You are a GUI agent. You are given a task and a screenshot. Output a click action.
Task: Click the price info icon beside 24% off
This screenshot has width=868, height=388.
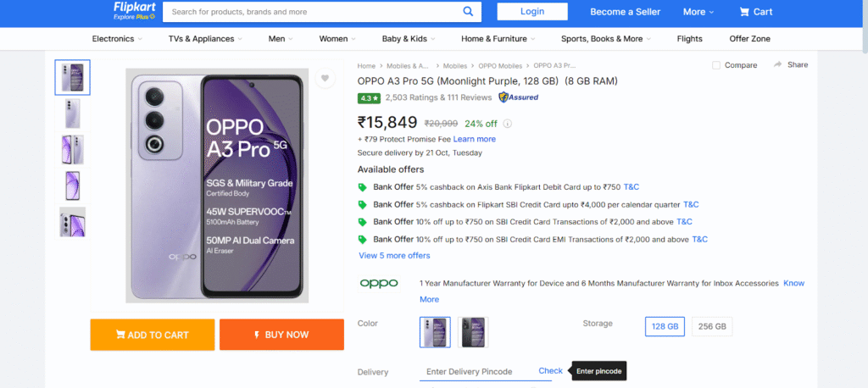507,124
